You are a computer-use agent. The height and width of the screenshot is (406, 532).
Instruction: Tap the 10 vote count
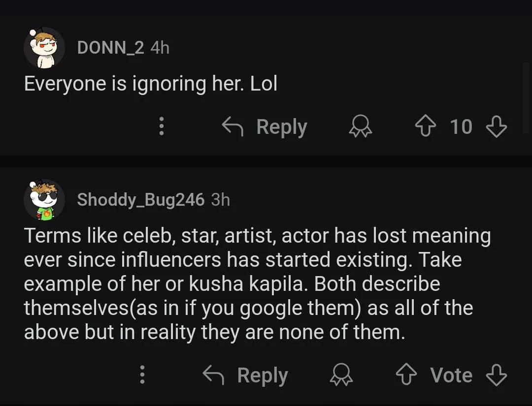click(461, 127)
